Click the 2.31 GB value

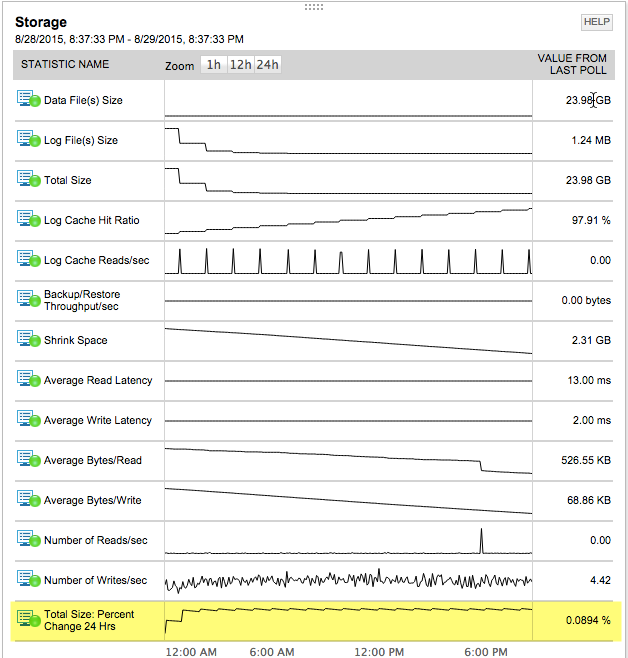(591, 340)
